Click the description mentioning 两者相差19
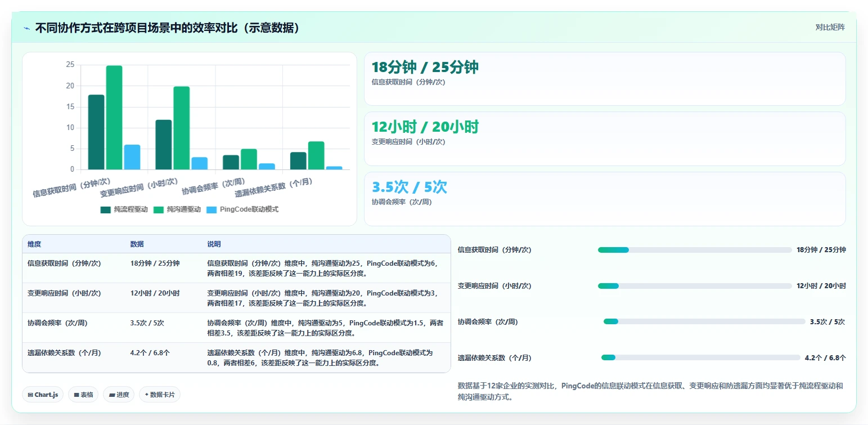868x425 pixels. pyautogui.click(x=322, y=268)
